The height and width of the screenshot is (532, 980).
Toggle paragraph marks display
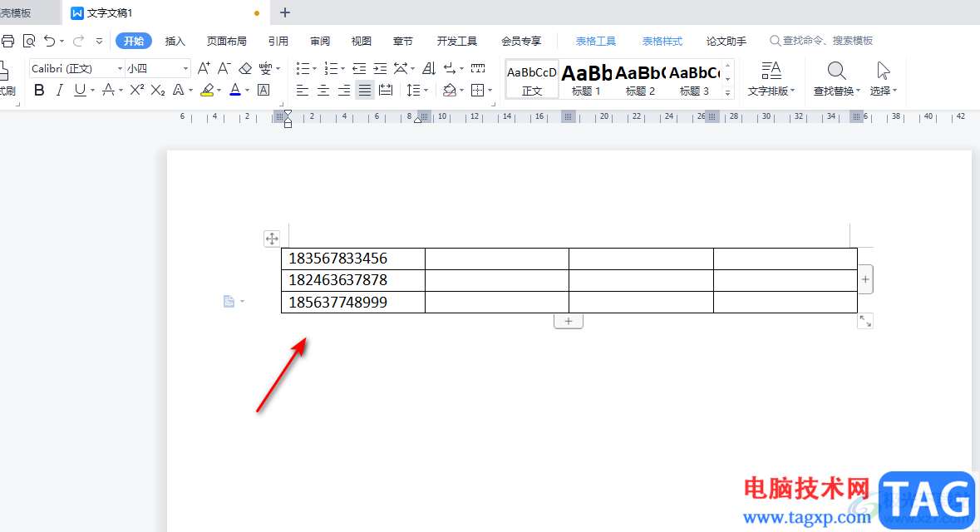450,68
